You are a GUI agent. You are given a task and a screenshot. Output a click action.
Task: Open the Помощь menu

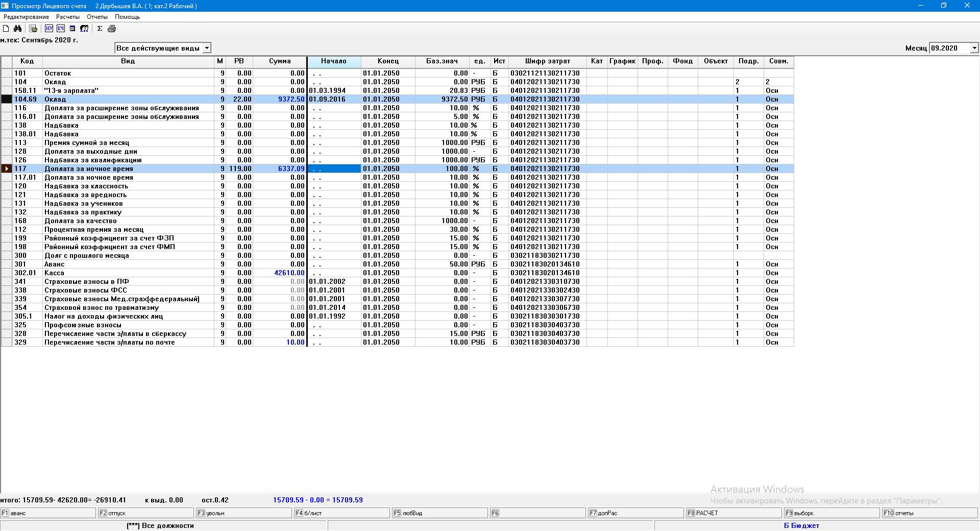pyautogui.click(x=127, y=17)
